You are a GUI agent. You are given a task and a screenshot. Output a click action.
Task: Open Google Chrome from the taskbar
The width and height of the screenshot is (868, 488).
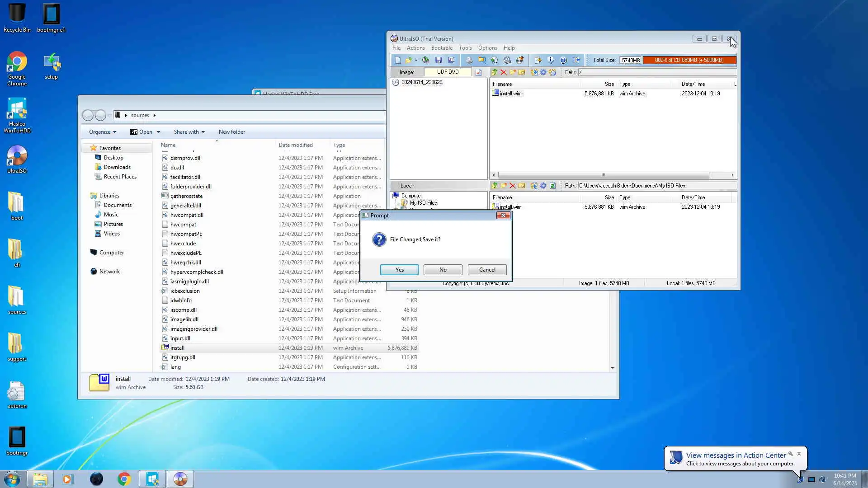(x=124, y=479)
